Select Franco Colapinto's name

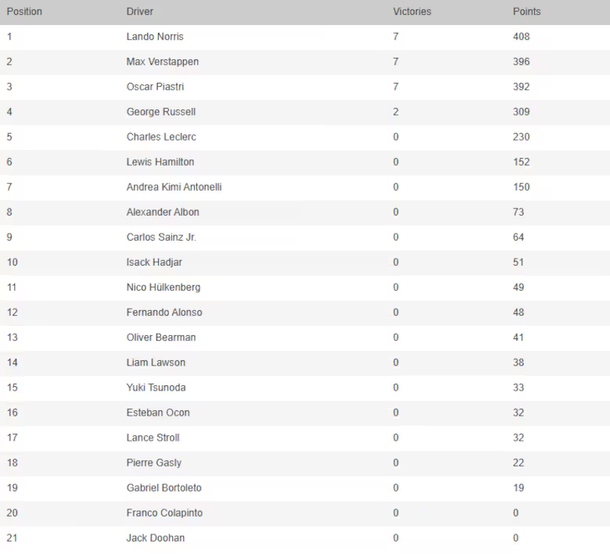coord(163,512)
